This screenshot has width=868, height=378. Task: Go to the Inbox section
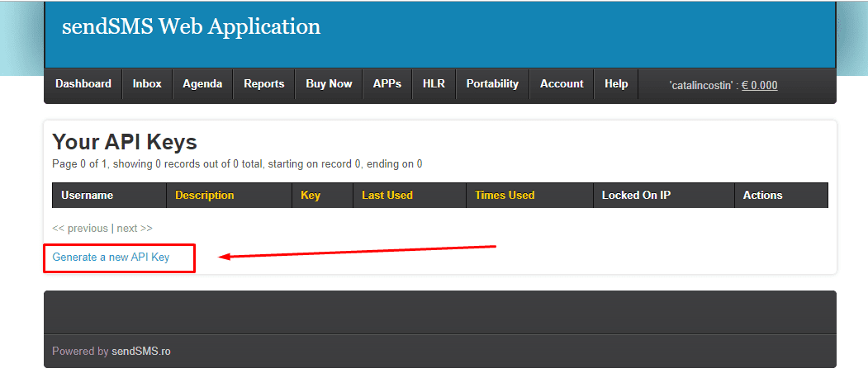147,84
